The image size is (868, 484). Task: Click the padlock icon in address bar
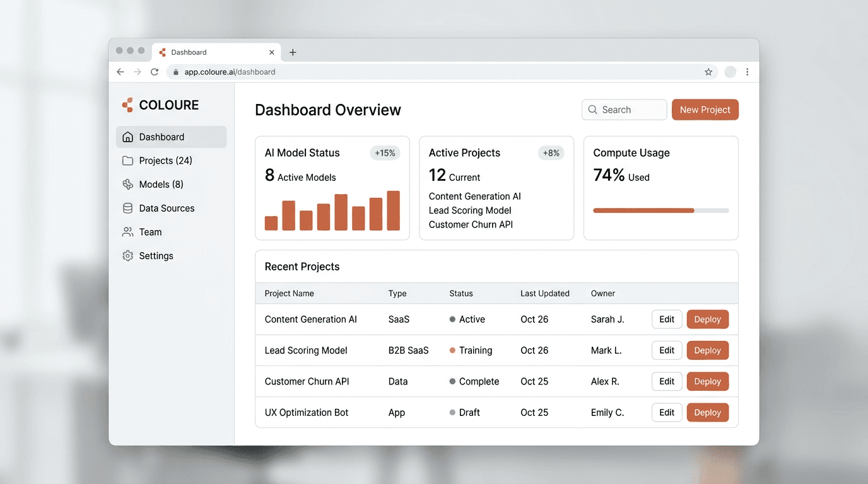pos(175,72)
